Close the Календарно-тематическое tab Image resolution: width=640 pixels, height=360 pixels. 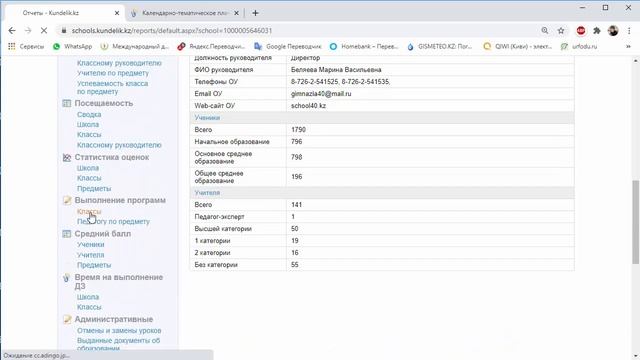[x=236, y=13]
